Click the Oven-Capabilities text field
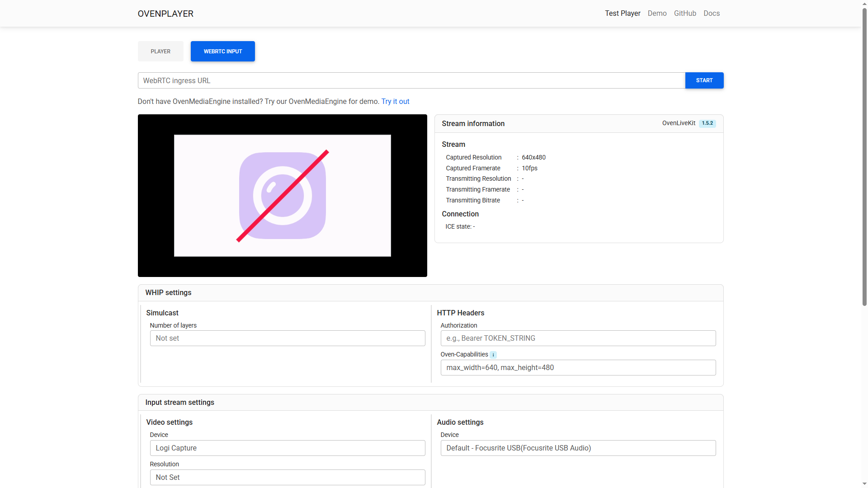This screenshot has width=868, height=488. [x=578, y=368]
